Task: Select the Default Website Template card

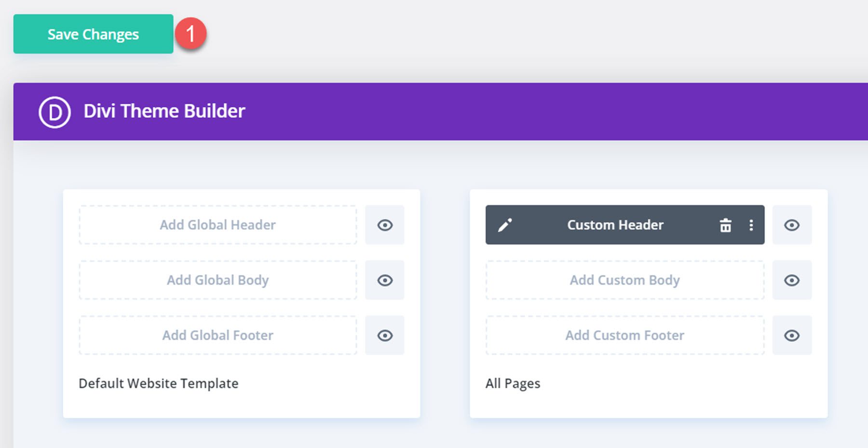Action: pos(158,383)
